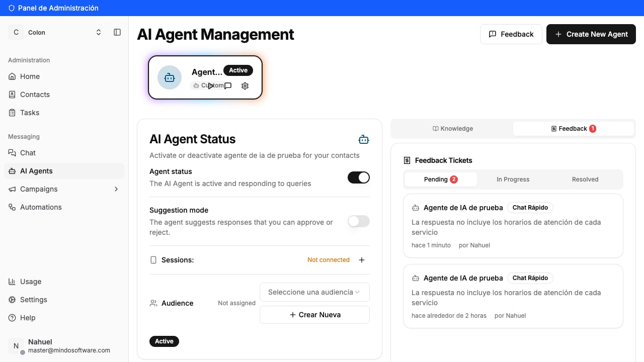This screenshot has width=644, height=362.
Task: Expand the Campaigns submenu chevron
Action: coord(116,189)
